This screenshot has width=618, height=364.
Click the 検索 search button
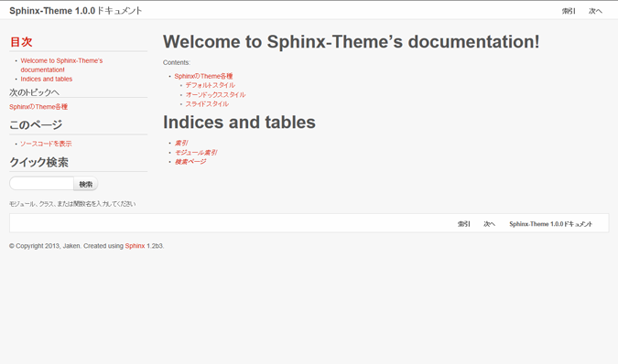click(85, 184)
